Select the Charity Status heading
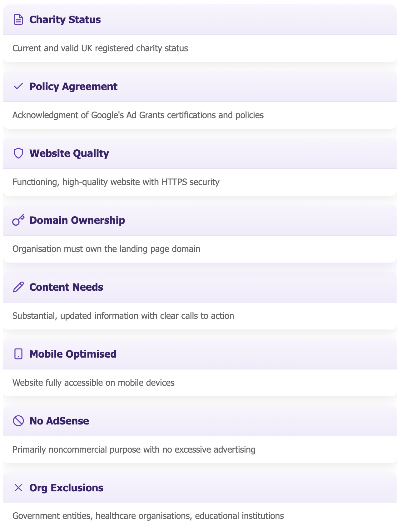 [65, 19]
